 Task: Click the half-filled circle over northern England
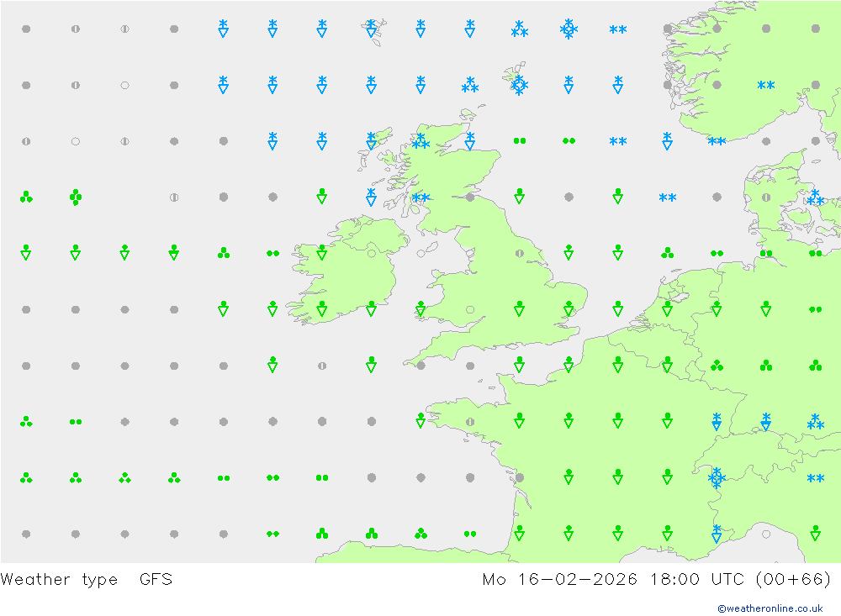[x=519, y=253]
